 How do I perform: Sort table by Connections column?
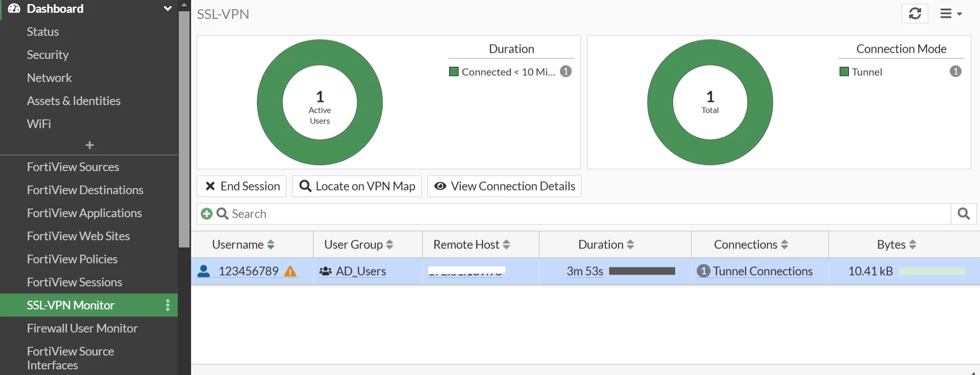(x=751, y=244)
